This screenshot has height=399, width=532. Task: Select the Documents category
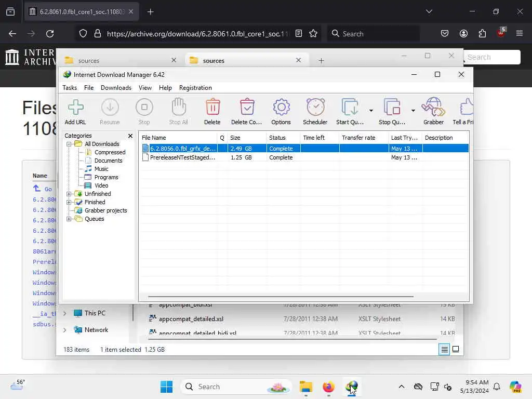click(108, 161)
